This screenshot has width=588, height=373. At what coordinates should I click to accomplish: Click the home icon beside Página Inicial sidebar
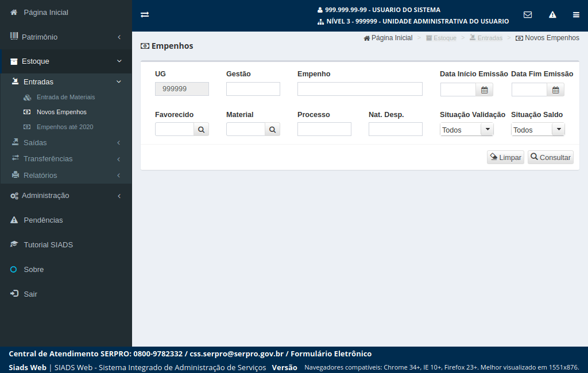[14, 13]
